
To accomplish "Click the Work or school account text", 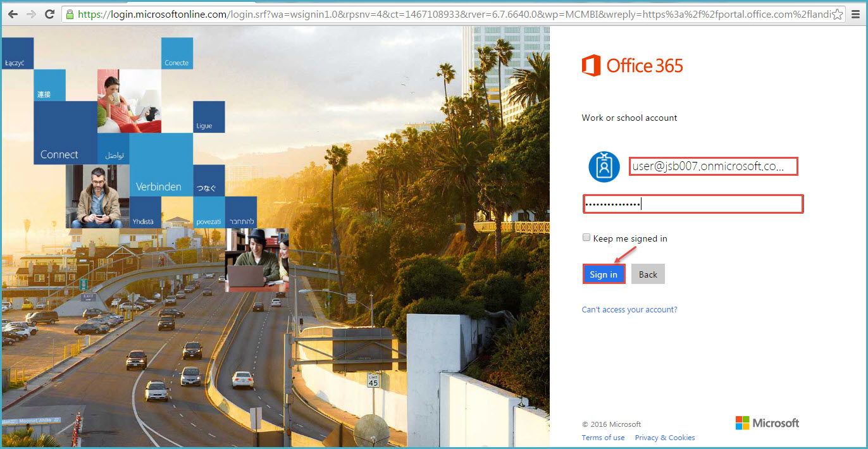I will coord(629,118).
